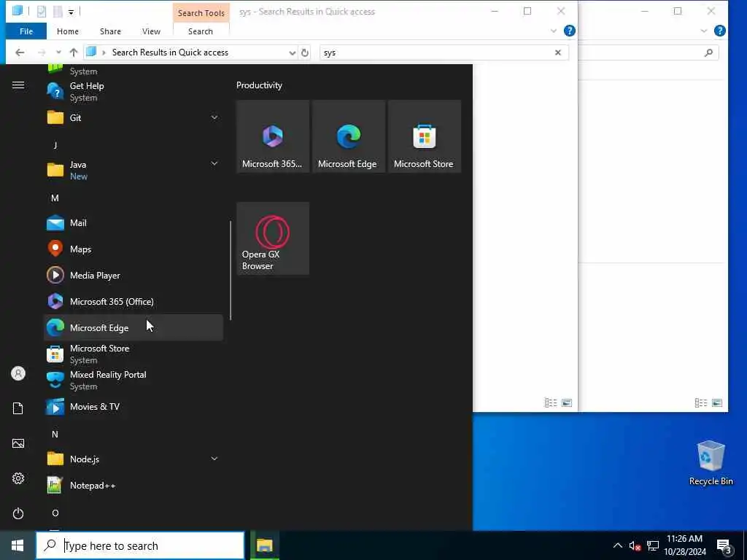Click the taskbar 'Type here to search' box
747x560 pixels.
tap(140, 545)
